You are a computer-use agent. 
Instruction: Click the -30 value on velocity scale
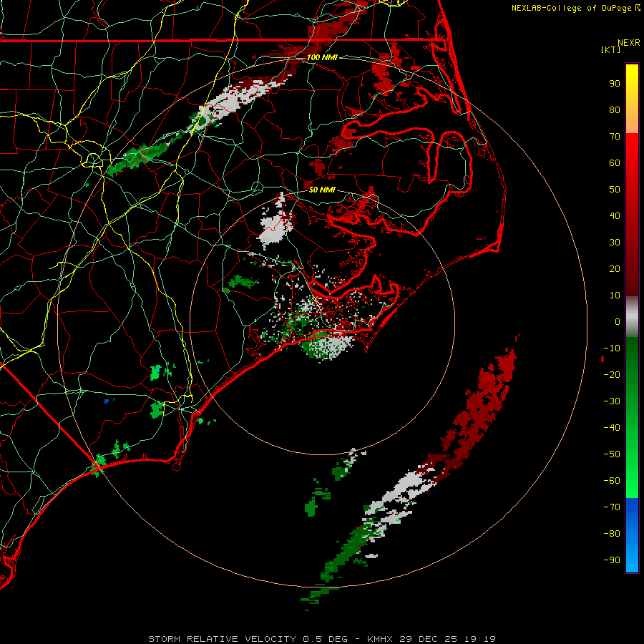pos(612,401)
